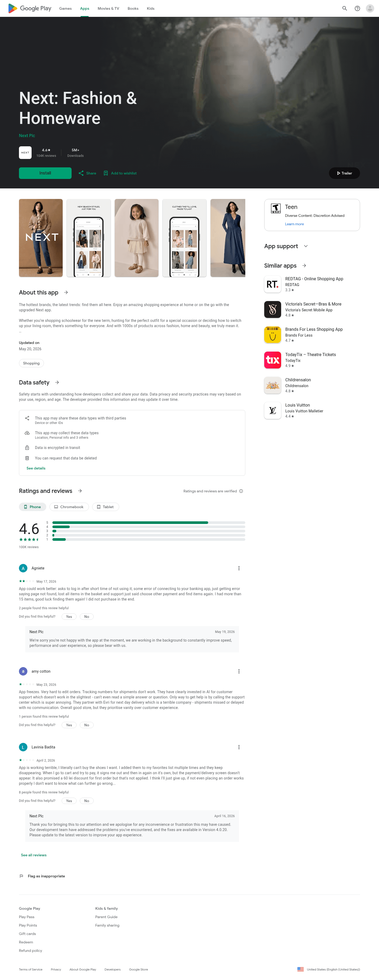Screen dimensions: 379x980
Task: Show info about verified ratings and reviews
Action: click(x=241, y=491)
